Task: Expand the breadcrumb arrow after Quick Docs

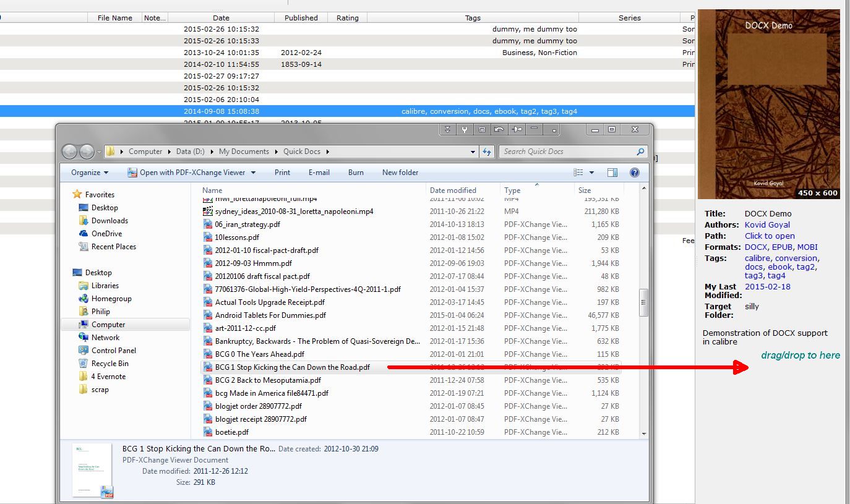Action: point(327,152)
